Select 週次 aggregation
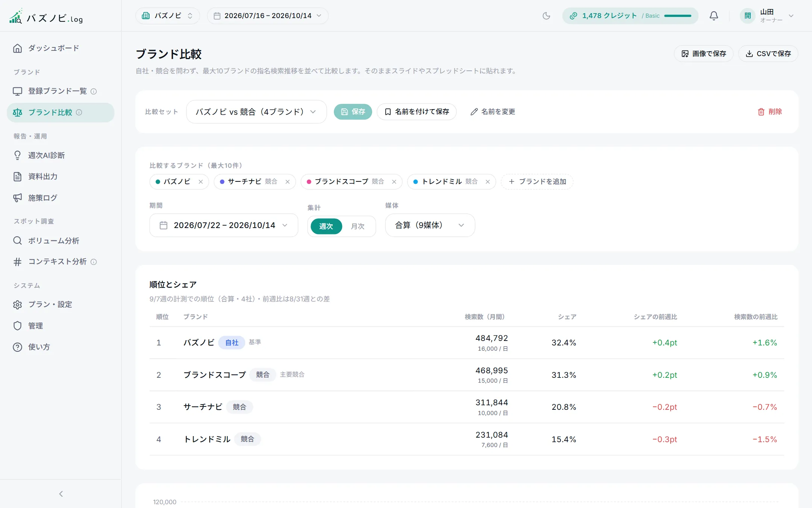Image resolution: width=812 pixels, height=508 pixels. [326, 226]
